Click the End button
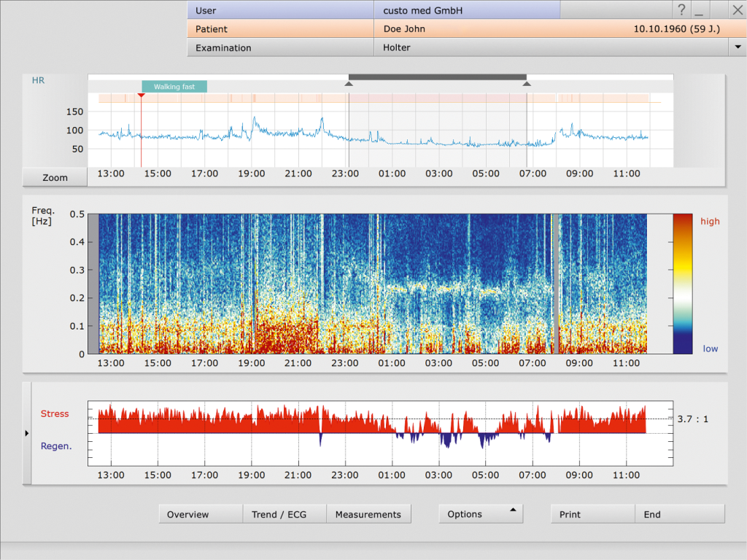This screenshot has width=747, height=560. click(680, 514)
